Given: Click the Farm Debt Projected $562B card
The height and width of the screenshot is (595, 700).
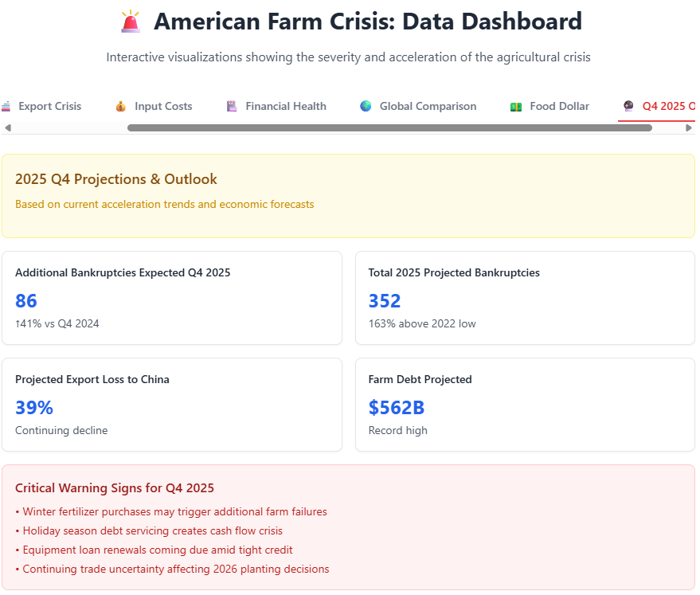Looking at the screenshot, I should [525, 405].
